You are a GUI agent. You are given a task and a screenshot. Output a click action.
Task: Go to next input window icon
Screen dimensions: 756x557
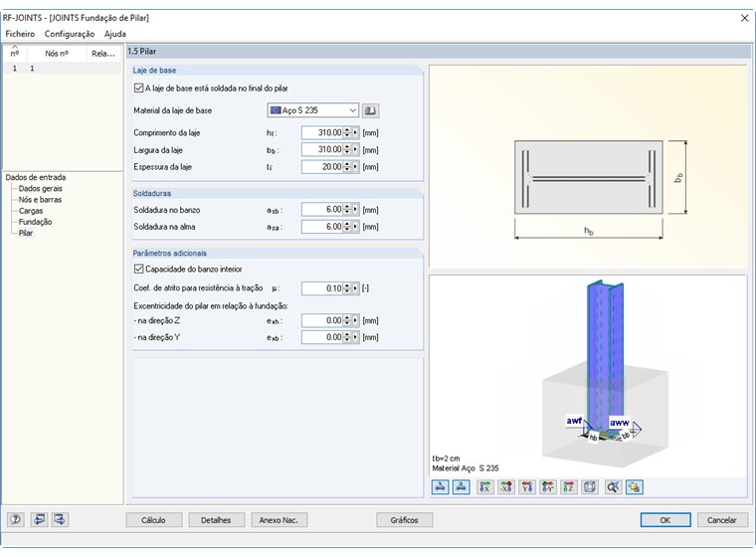(60, 519)
